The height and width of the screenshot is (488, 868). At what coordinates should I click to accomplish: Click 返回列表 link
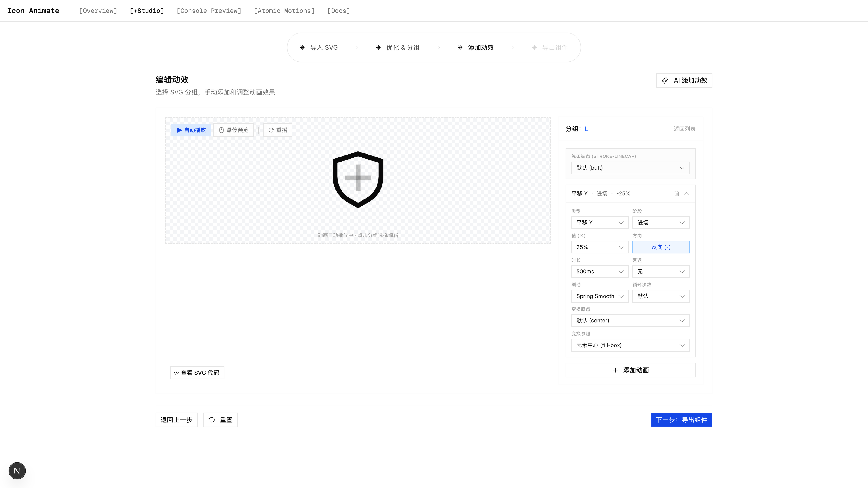[x=684, y=129]
